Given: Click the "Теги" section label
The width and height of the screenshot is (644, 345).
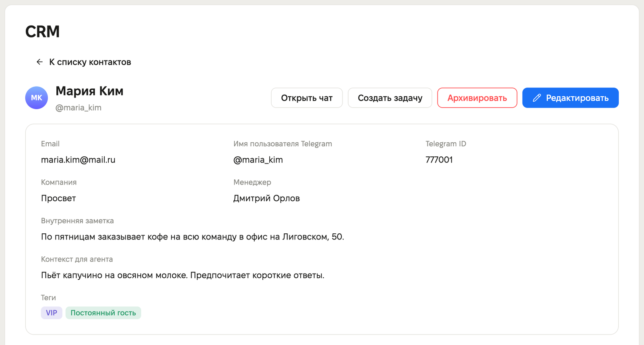Looking at the screenshot, I should pos(48,298).
